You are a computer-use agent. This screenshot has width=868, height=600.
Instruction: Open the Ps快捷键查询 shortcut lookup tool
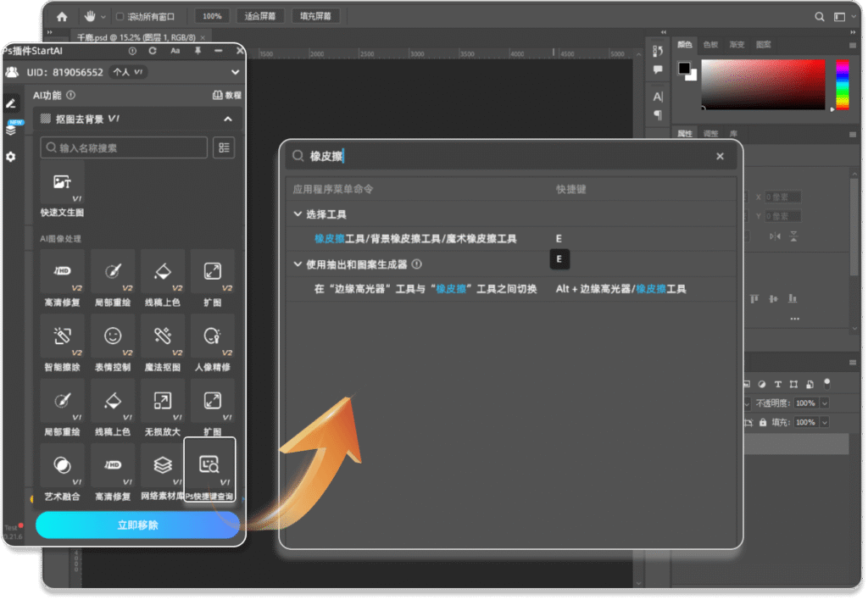209,464
